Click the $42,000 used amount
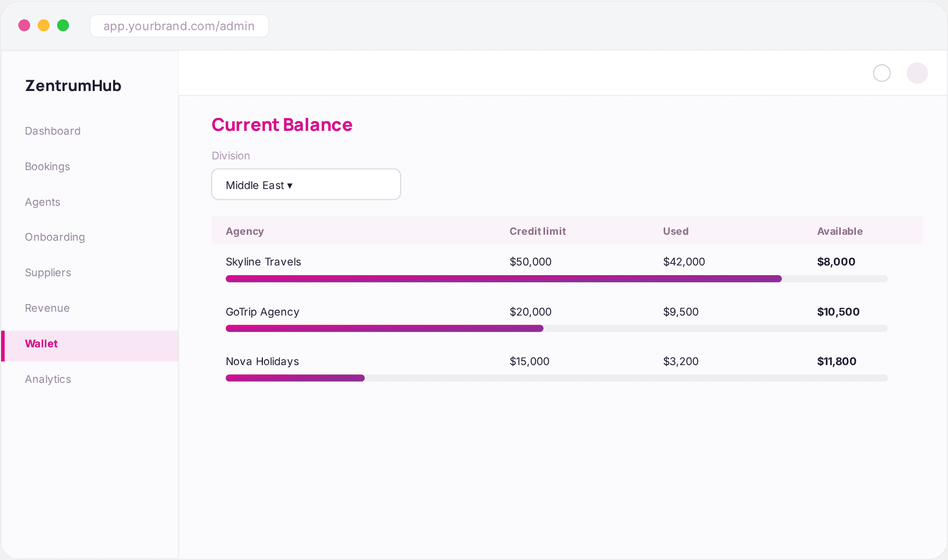This screenshot has height=560, width=948. [x=684, y=262]
